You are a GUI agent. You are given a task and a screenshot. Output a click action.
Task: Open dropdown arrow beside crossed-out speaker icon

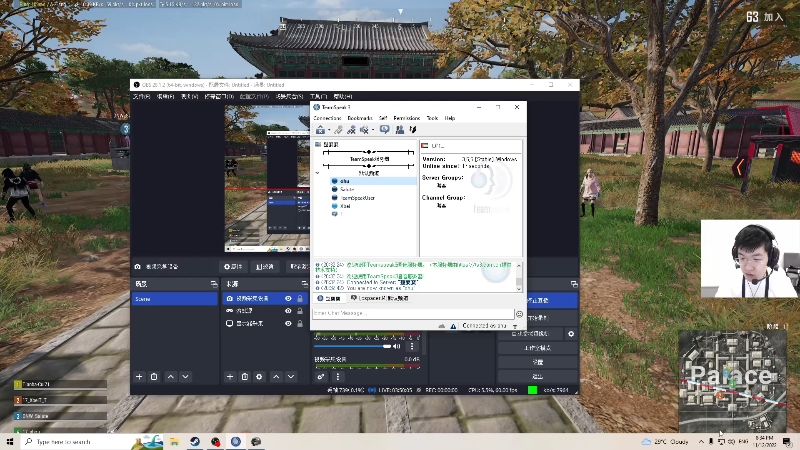[373, 130]
